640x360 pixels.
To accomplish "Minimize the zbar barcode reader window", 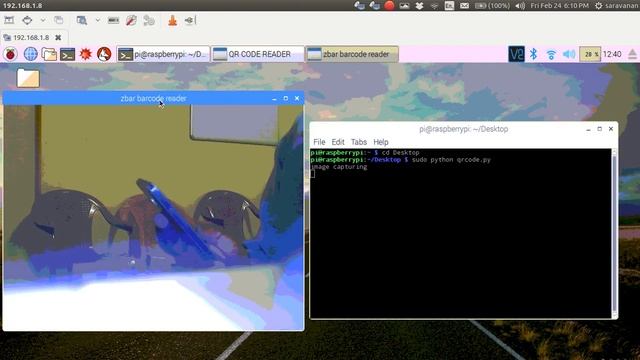I will [x=274, y=98].
